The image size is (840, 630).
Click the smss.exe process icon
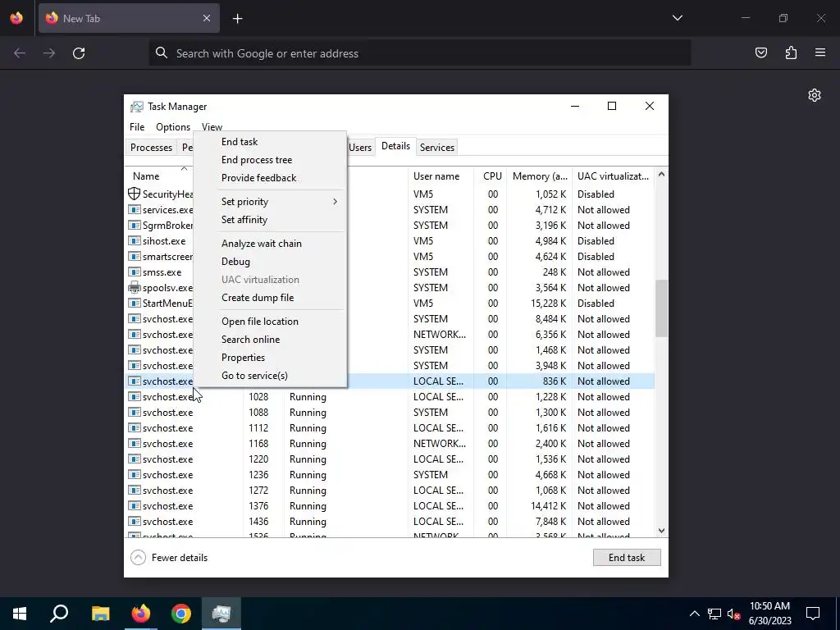[134, 272]
